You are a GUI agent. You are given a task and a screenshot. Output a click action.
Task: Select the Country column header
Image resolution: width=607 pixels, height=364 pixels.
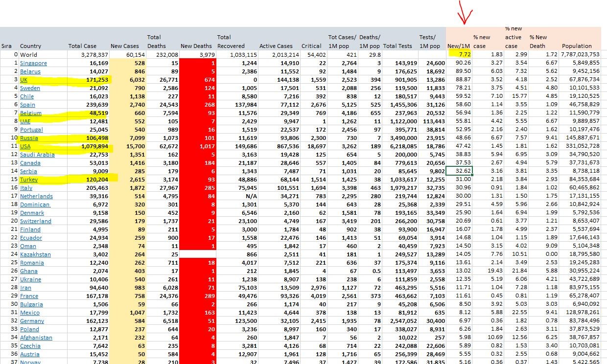(x=30, y=46)
